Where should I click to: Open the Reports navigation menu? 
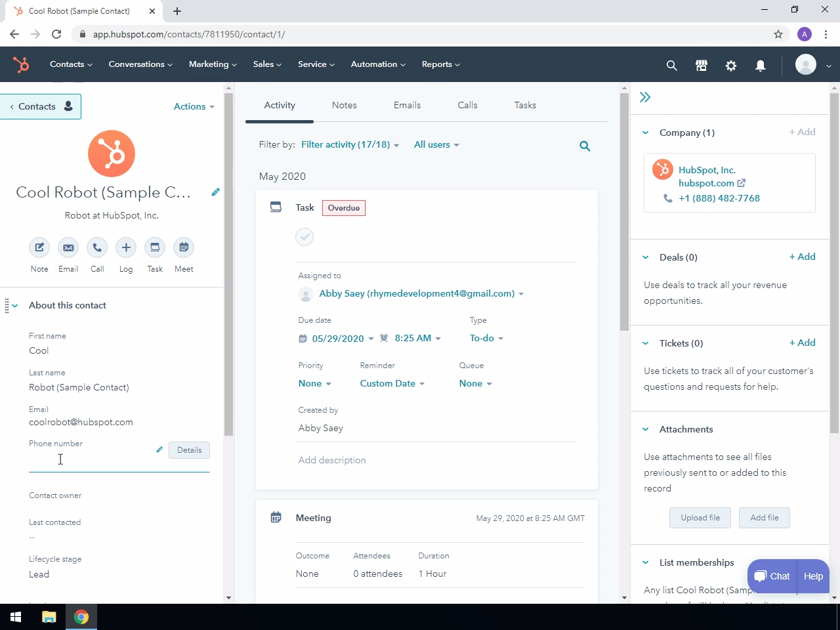pyautogui.click(x=441, y=64)
